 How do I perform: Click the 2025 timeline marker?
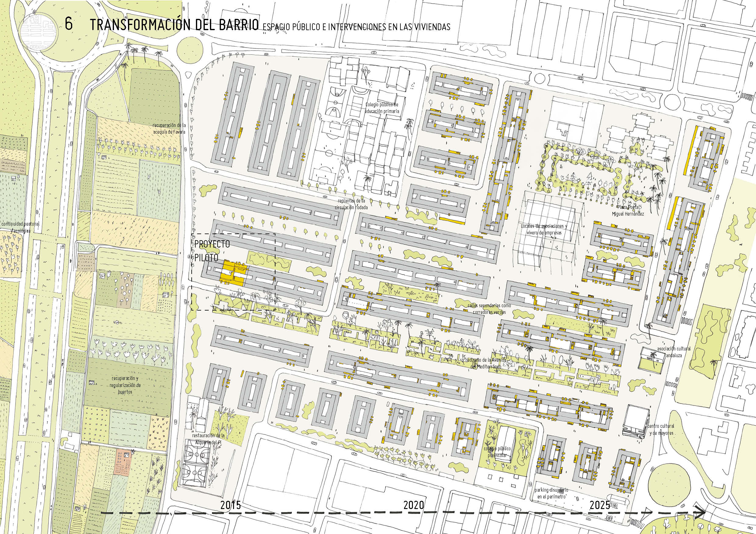[x=600, y=505]
